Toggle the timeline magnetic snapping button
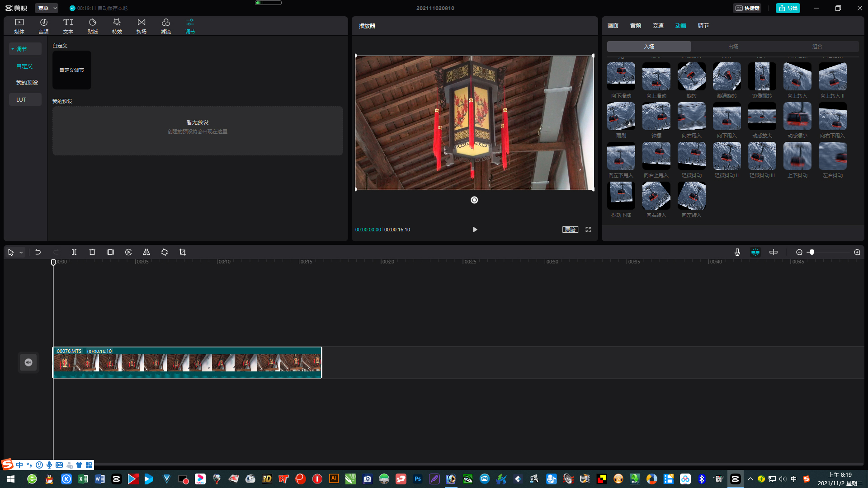The image size is (868, 488). point(755,252)
